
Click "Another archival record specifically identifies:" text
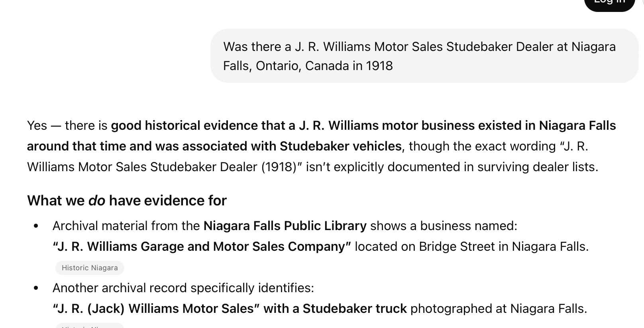point(183,288)
